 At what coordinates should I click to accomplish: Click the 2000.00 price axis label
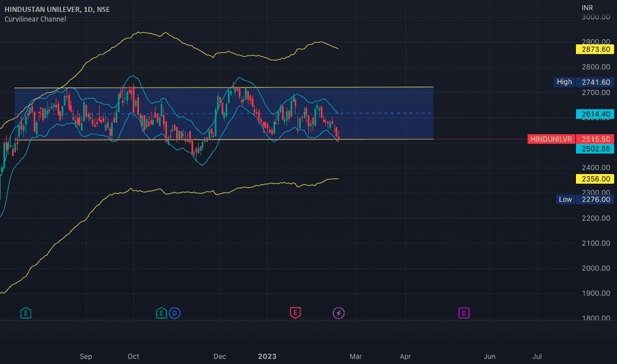tap(596, 269)
